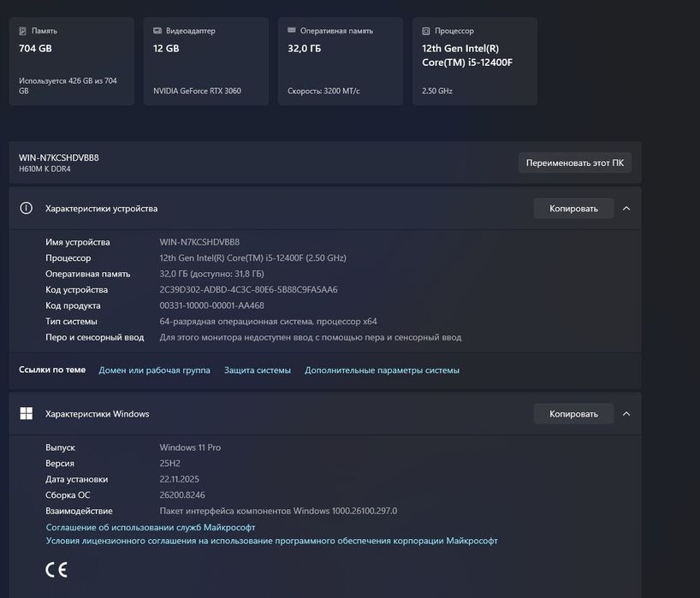This screenshot has height=598, width=700.
Task: Click the WIN-N7KCSHDVBB8 PC name header
Action: (59, 157)
